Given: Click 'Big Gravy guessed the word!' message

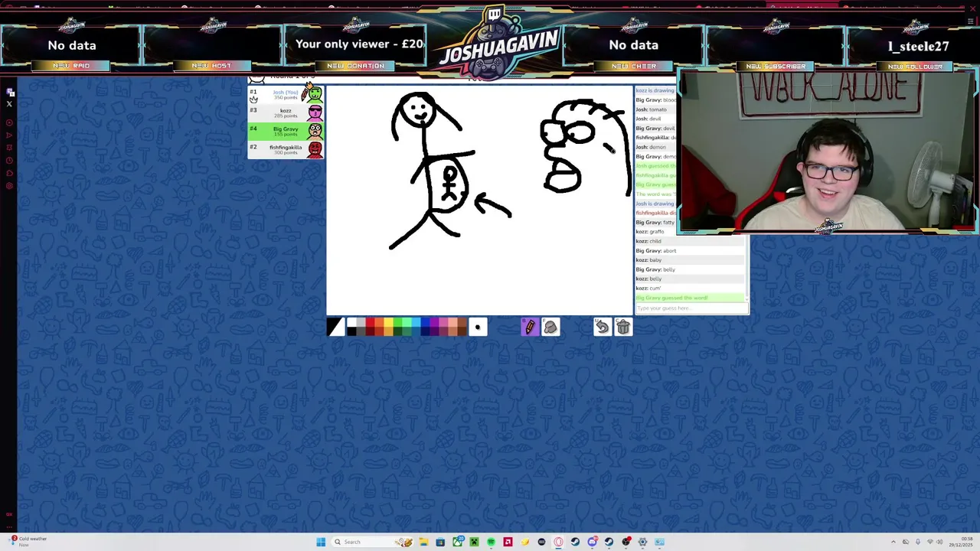Looking at the screenshot, I should 672,298.
